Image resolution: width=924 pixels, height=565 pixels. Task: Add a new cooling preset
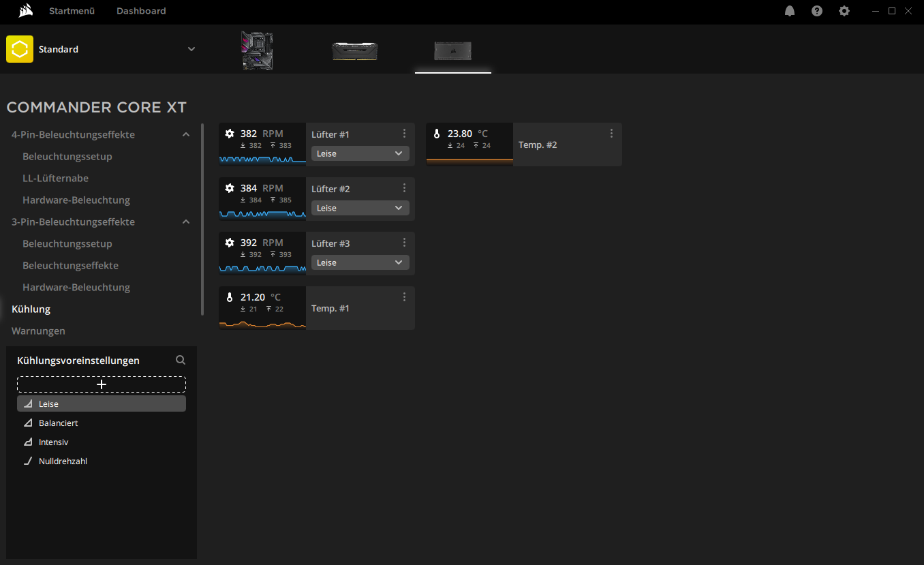point(102,384)
